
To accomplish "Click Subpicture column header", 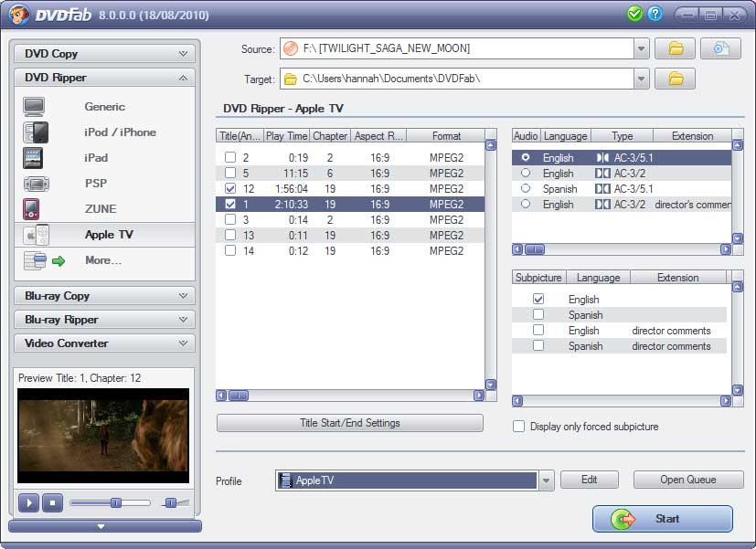I will [x=538, y=278].
